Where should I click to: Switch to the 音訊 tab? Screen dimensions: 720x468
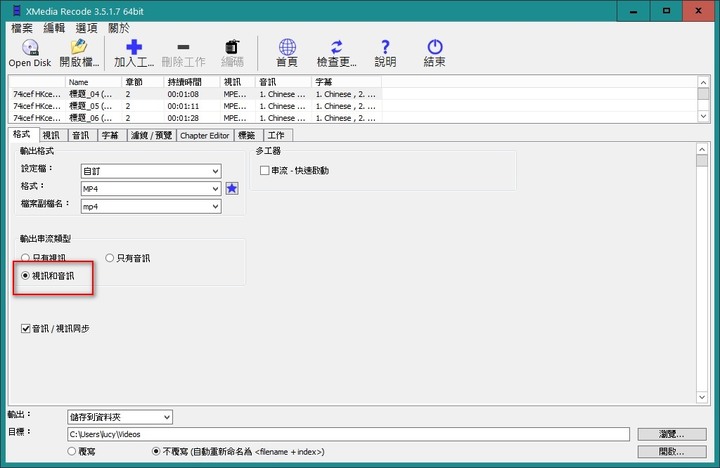click(81, 135)
